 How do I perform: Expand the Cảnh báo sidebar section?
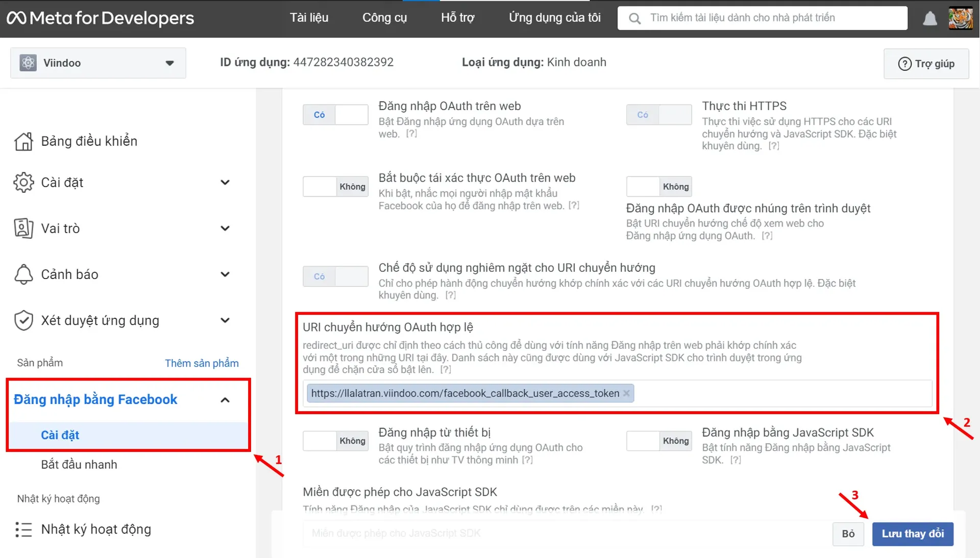coord(225,274)
